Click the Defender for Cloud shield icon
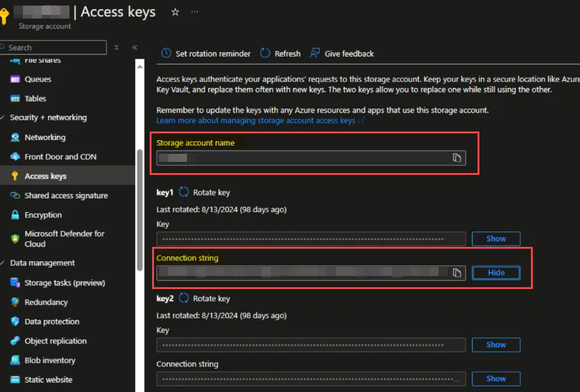The width and height of the screenshot is (580, 392). click(15, 239)
